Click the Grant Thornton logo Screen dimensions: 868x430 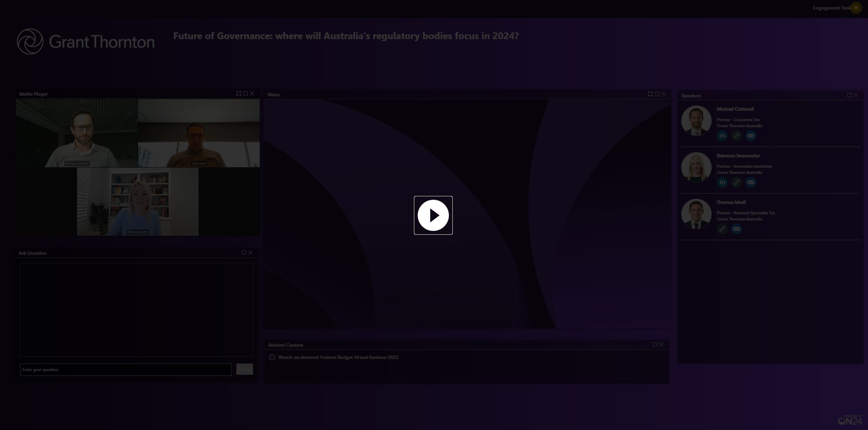point(86,42)
